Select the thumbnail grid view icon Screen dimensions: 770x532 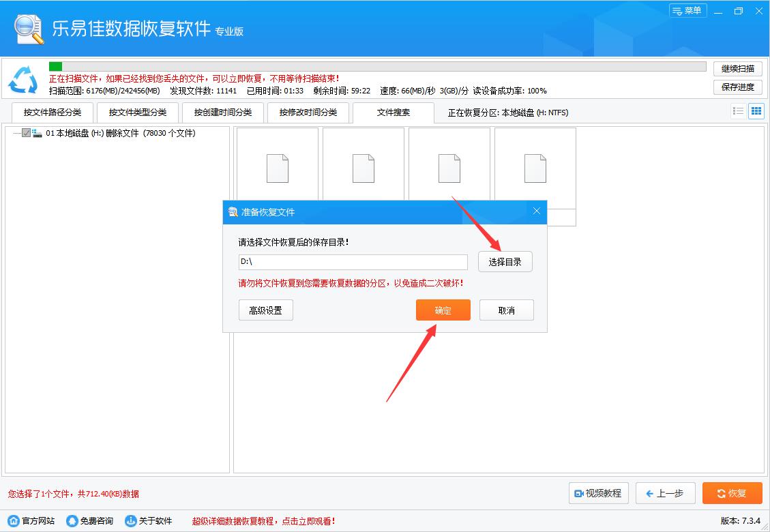[756, 110]
